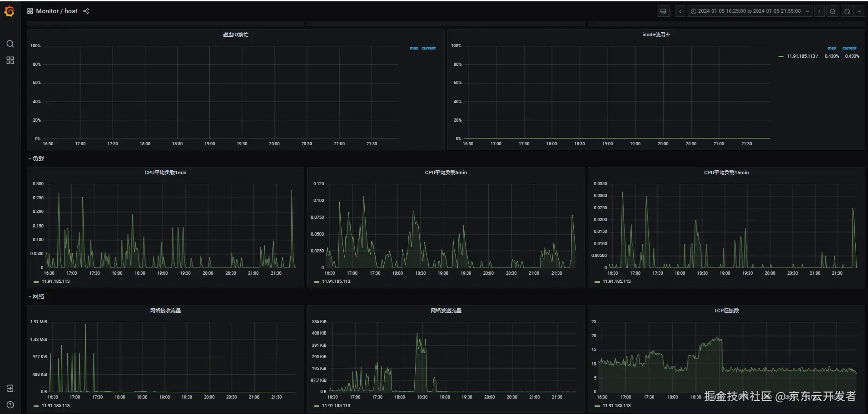This screenshot has height=414, width=868.
Task: Click the Grafana logo in the top left
Action: click(x=9, y=11)
